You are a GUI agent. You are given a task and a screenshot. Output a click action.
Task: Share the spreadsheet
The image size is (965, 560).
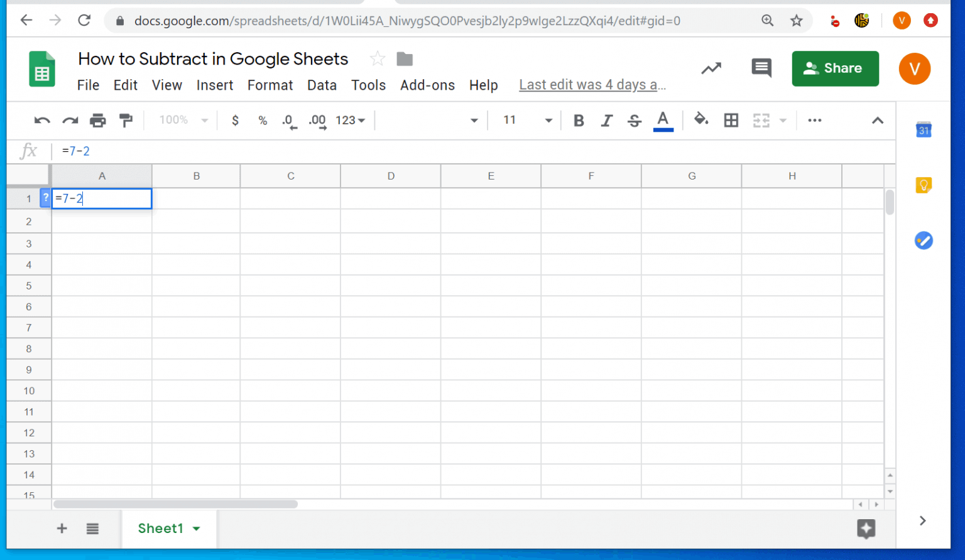coord(835,68)
